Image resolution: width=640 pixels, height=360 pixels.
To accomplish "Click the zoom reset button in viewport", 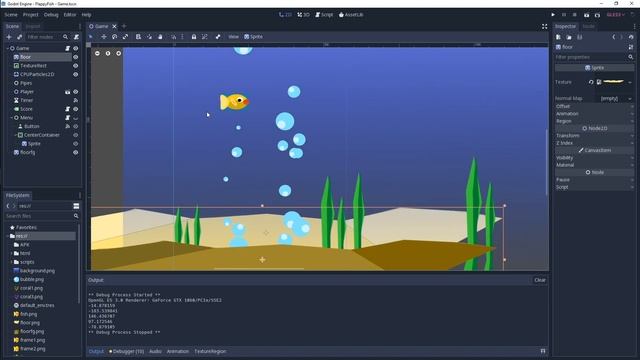I will pyautogui.click(x=108, y=53).
